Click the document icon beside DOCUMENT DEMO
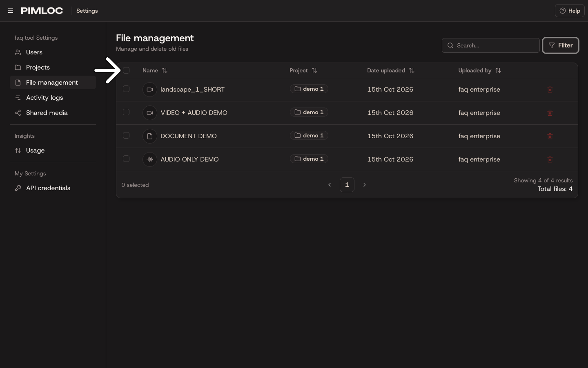The width and height of the screenshot is (588, 368). (x=150, y=136)
